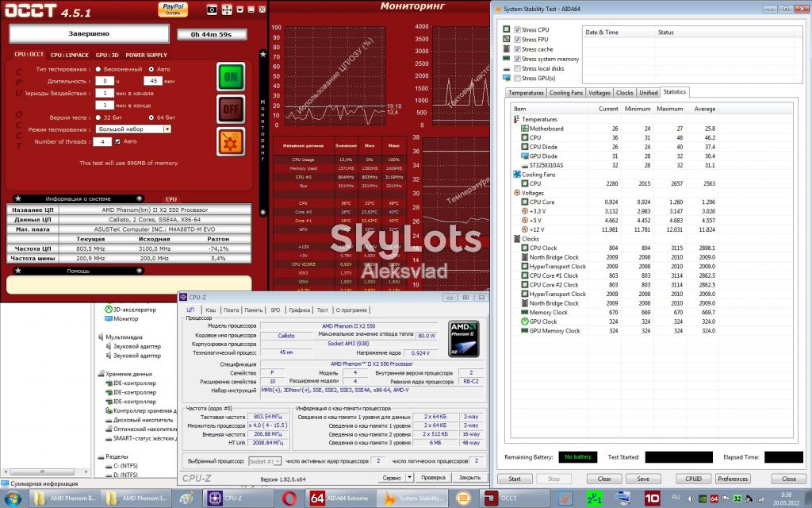Open OCCT settings via orange gear icon
Viewport: 812px width, 508px height.
pos(231,141)
